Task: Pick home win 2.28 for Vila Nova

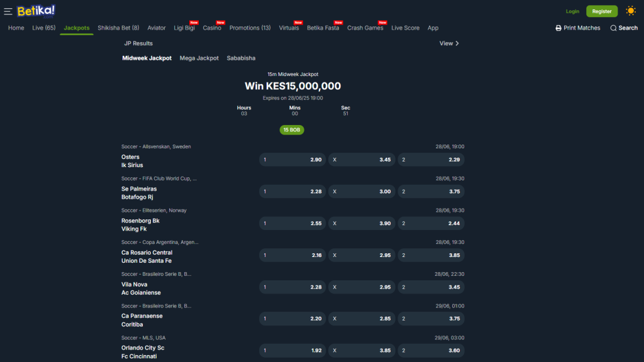Action: click(292, 287)
